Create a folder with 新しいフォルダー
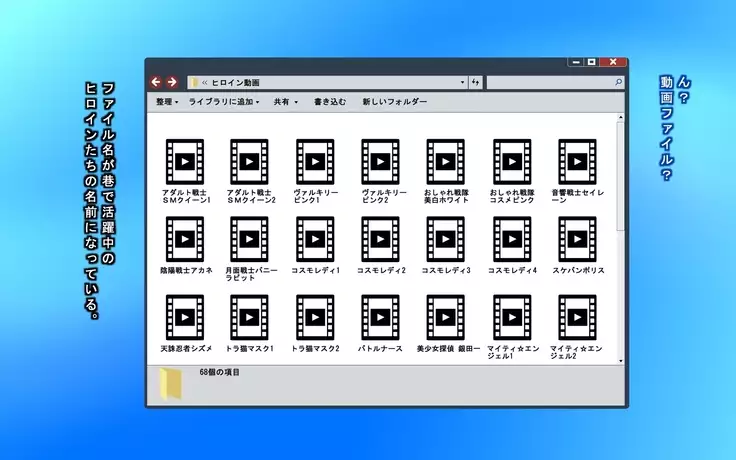 394,102
